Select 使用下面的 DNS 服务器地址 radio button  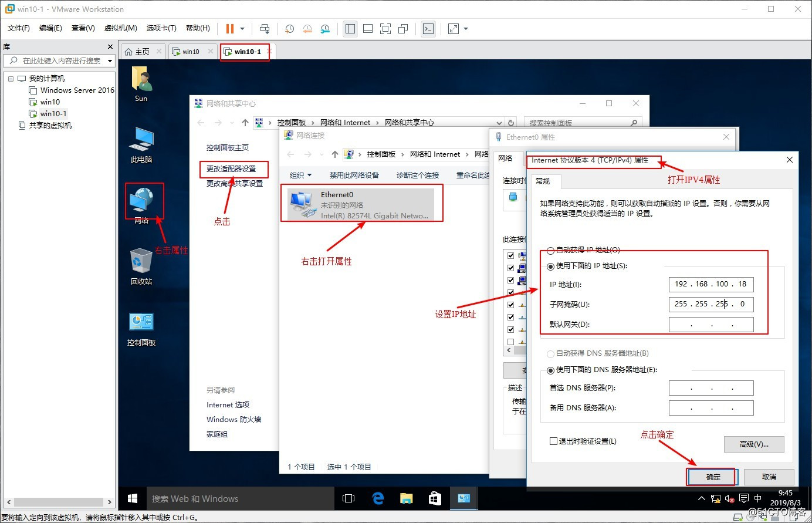(x=550, y=370)
